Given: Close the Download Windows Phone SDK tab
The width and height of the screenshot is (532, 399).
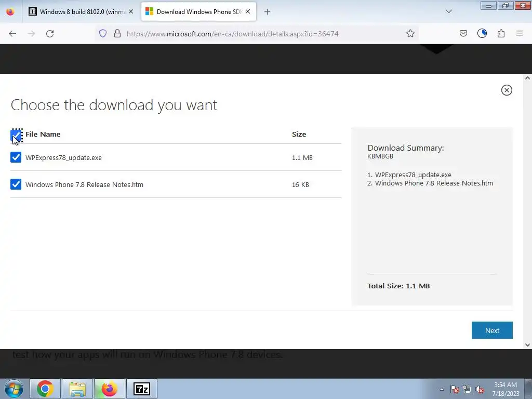Looking at the screenshot, I should 248,11.
